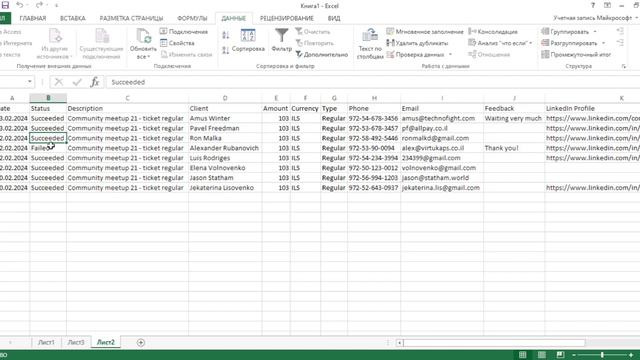Switch to sheet Лист1
Viewport: 640px width, 360px height.
[46, 342]
